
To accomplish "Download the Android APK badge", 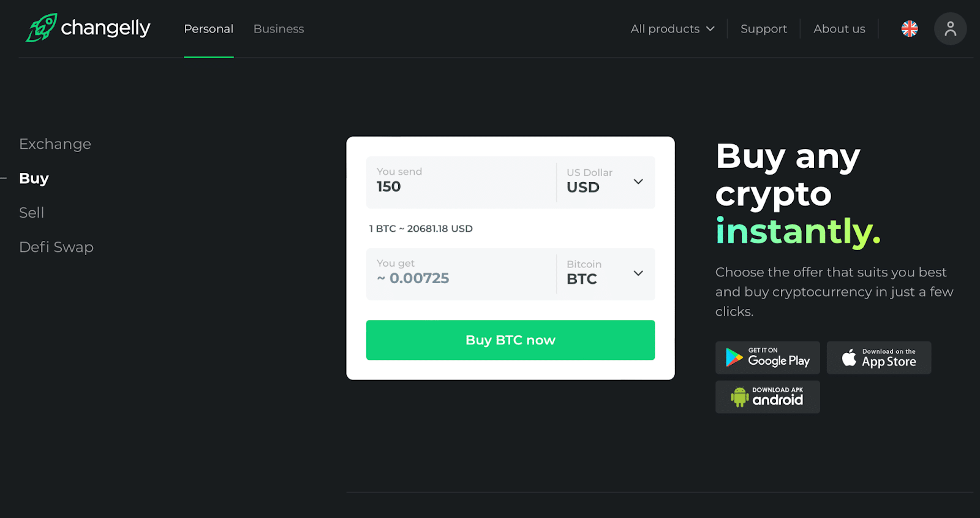I will [x=767, y=397].
